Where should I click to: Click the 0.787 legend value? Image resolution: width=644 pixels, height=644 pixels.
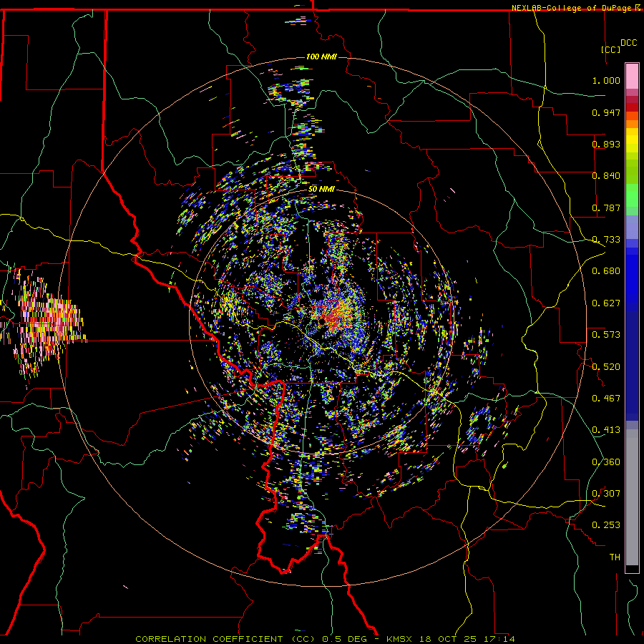pos(606,208)
